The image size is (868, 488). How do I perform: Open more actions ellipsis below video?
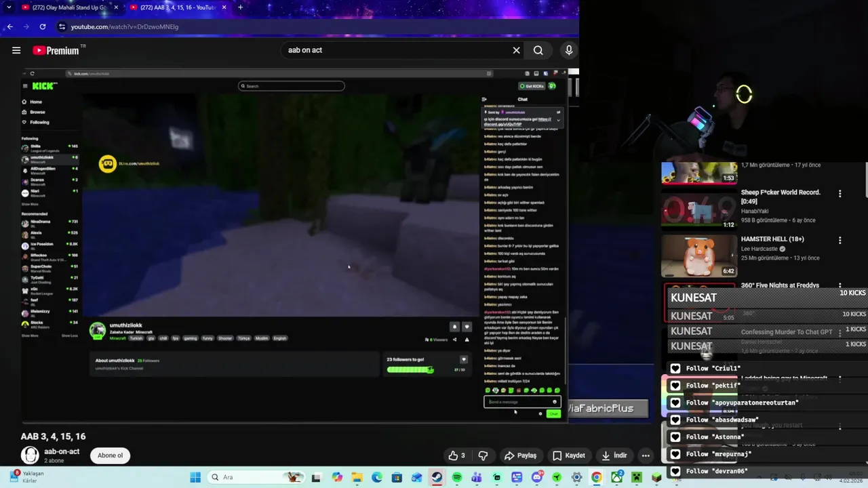[x=646, y=455]
